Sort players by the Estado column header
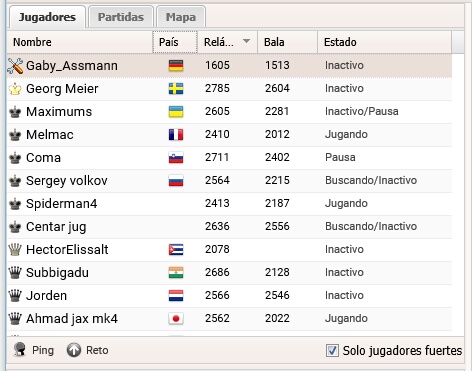 click(384, 42)
